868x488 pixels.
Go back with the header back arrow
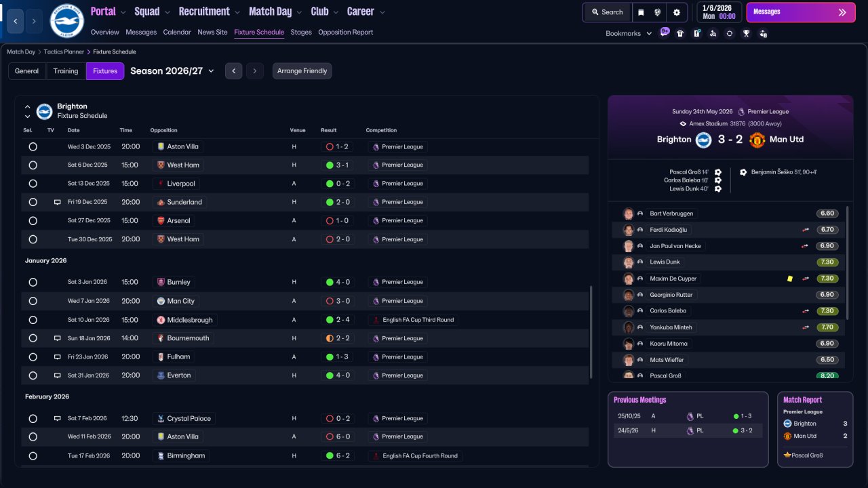(15, 21)
